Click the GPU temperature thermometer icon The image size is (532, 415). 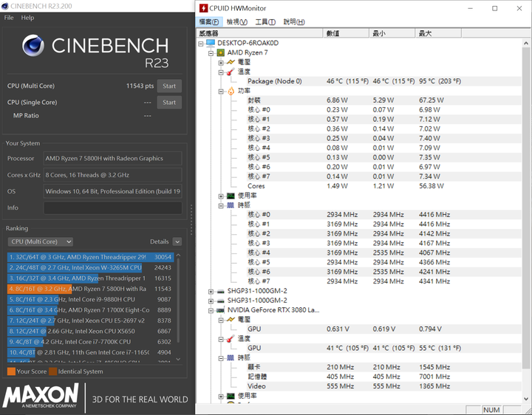click(x=231, y=338)
